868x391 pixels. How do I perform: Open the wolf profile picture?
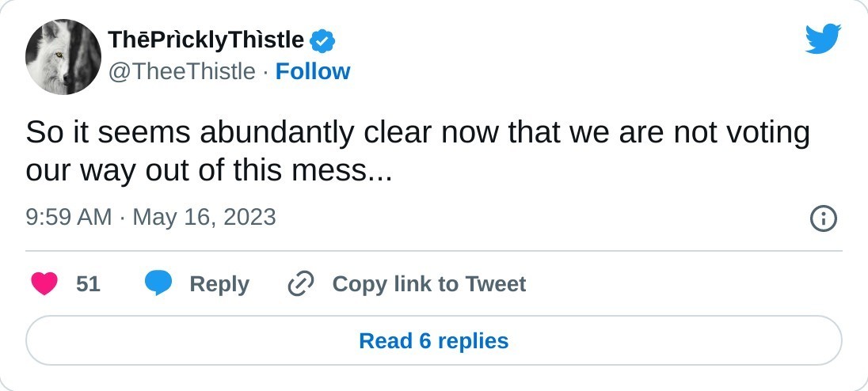tap(63, 57)
